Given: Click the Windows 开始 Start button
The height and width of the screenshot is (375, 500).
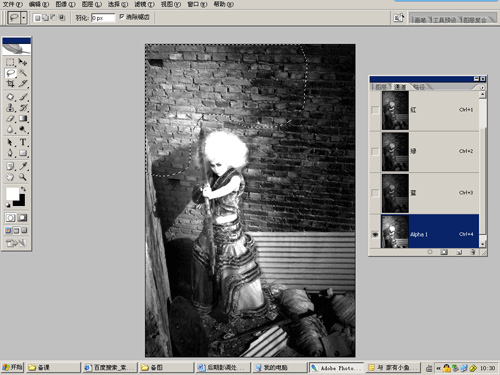Looking at the screenshot, I should pos(12,367).
